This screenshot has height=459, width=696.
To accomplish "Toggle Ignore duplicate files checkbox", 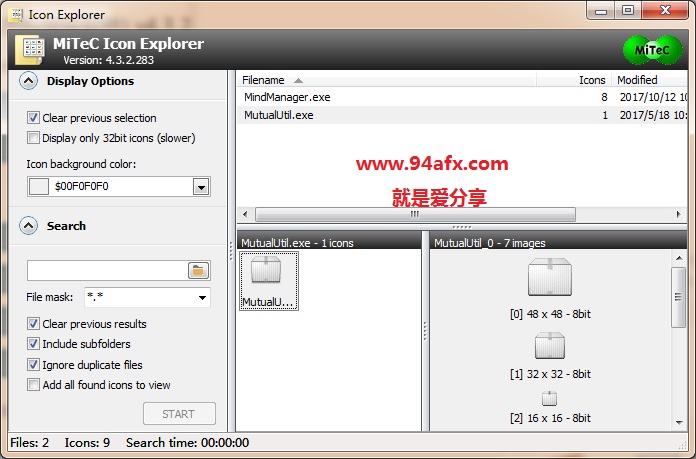I will [x=33, y=364].
